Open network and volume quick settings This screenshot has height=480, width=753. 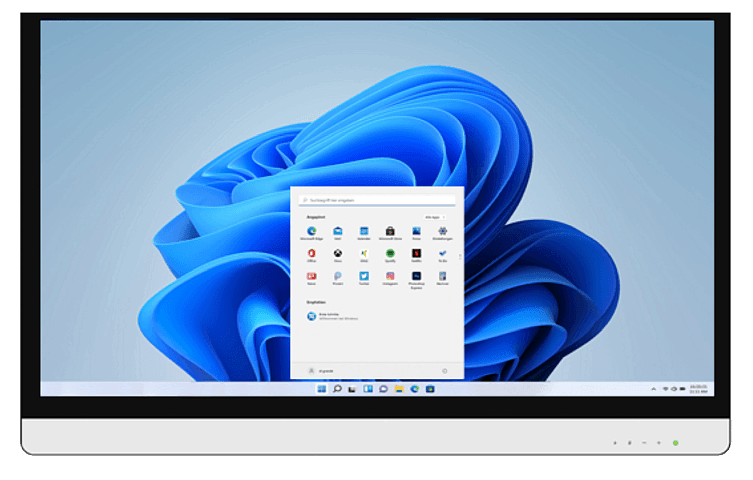(674, 389)
